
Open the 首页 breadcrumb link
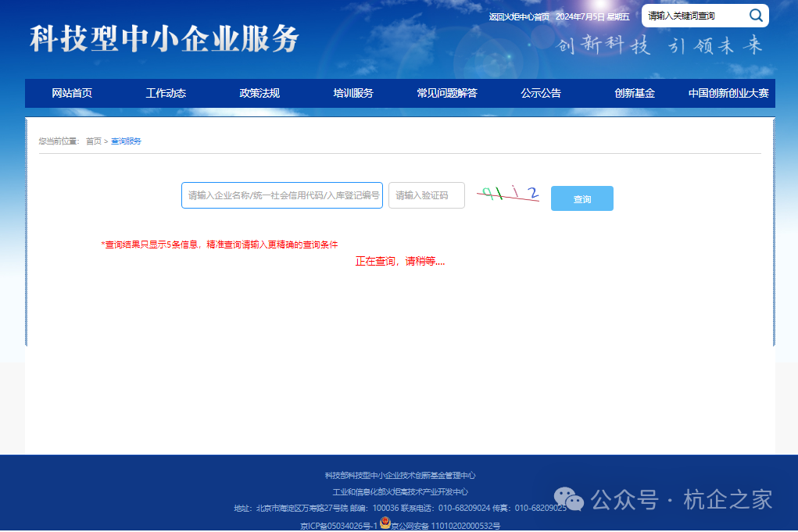94,141
